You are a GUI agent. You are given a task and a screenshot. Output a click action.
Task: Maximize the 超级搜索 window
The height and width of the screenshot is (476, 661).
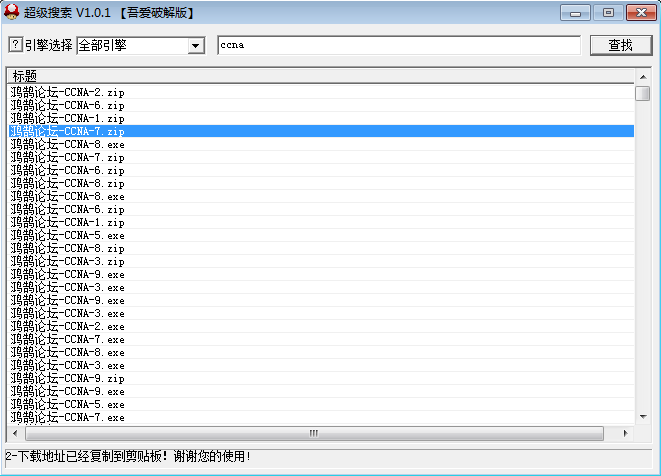click(608, 13)
